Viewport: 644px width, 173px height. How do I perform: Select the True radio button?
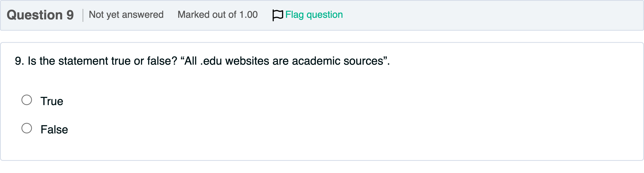(27, 100)
